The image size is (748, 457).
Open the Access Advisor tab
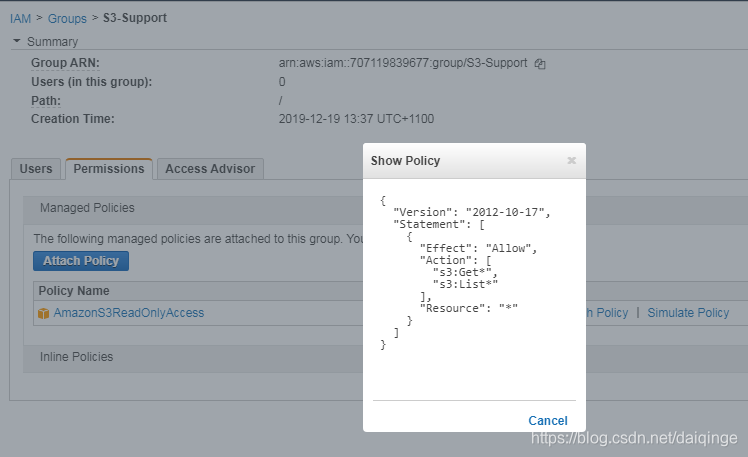210,169
